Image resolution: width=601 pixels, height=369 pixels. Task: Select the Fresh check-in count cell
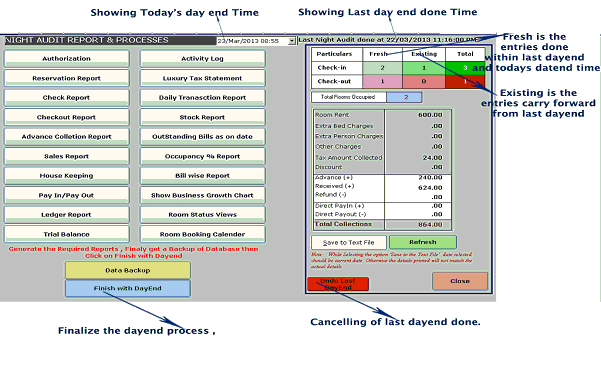(x=383, y=68)
